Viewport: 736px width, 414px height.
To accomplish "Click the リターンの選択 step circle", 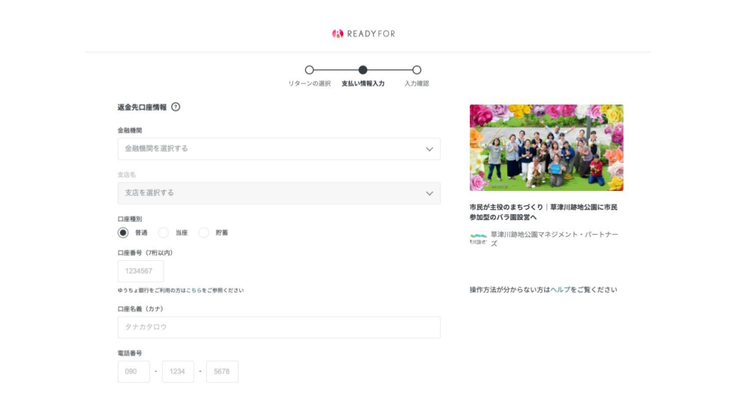I will pyautogui.click(x=309, y=70).
